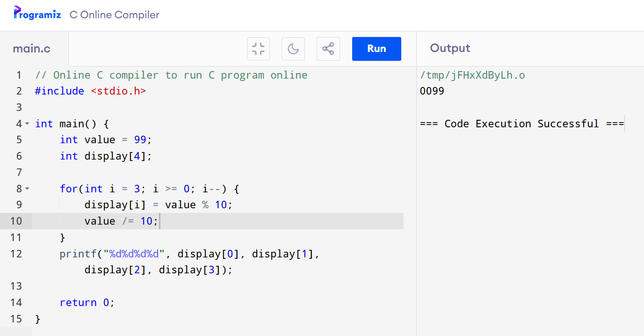This screenshot has width=644, height=336.
Task: Click line number 1 in gutter
Action: pyautogui.click(x=19, y=75)
